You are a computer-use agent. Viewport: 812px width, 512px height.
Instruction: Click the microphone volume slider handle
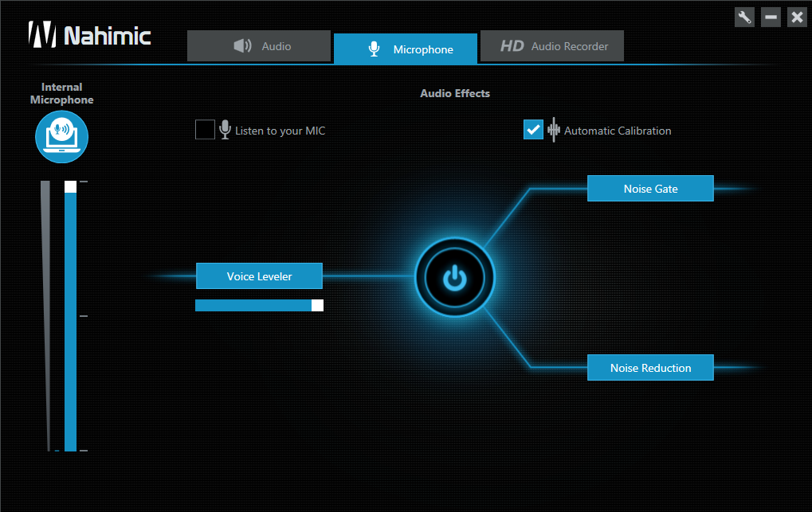click(70, 187)
